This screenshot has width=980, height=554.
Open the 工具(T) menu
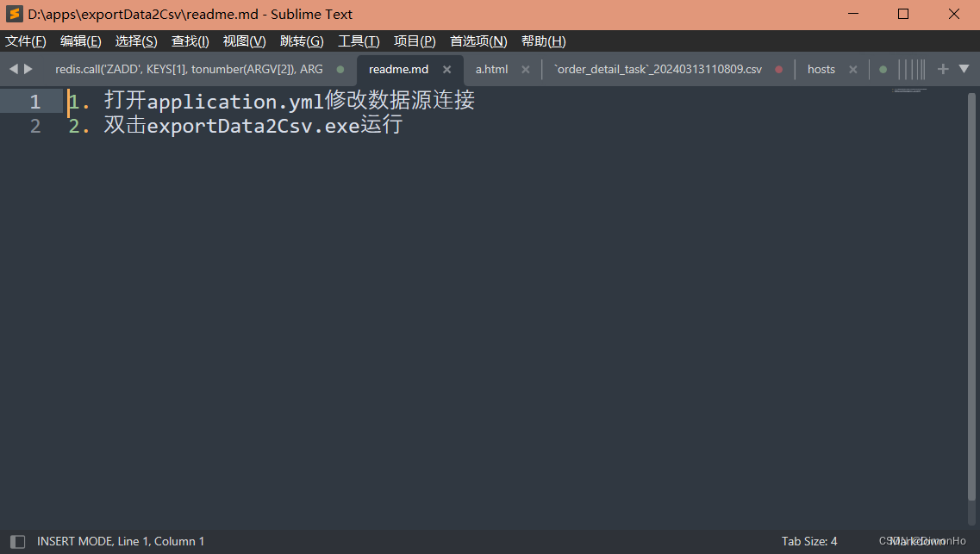pyautogui.click(x=359, y=41)
